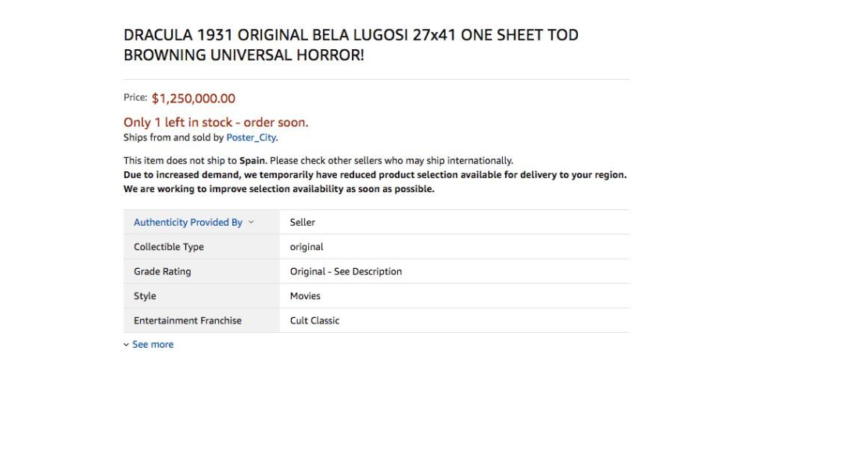Click the small chevron beside See more
868x461 pixels.
click(x=127, y=345)
